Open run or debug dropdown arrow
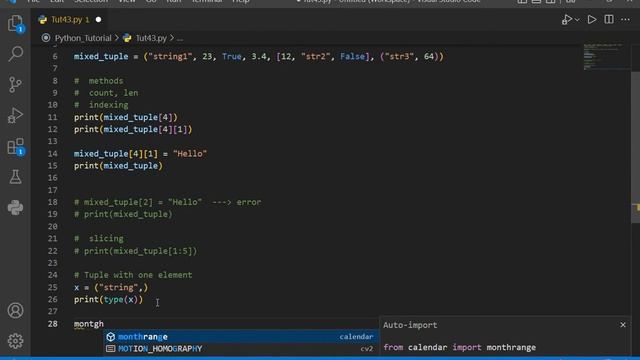 577,20
